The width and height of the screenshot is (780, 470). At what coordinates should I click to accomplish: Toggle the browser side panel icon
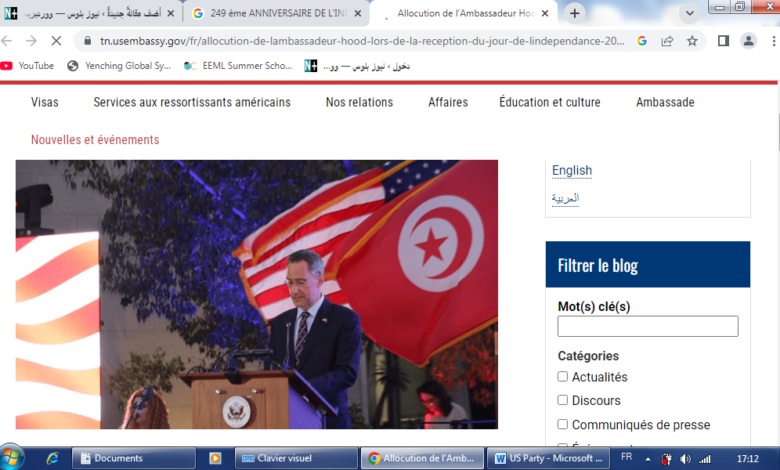point(723,41)
